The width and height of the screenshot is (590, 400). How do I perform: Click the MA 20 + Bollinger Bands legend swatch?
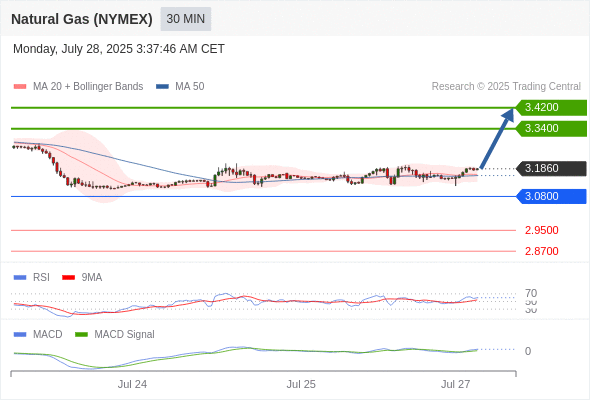(20, 87)
